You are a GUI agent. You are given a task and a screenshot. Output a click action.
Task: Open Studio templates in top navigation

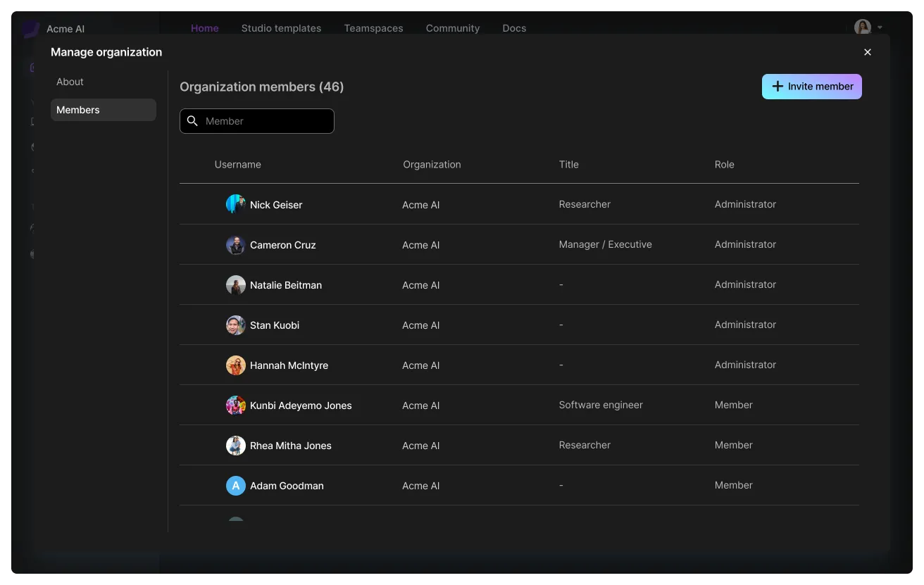point(281,28)
